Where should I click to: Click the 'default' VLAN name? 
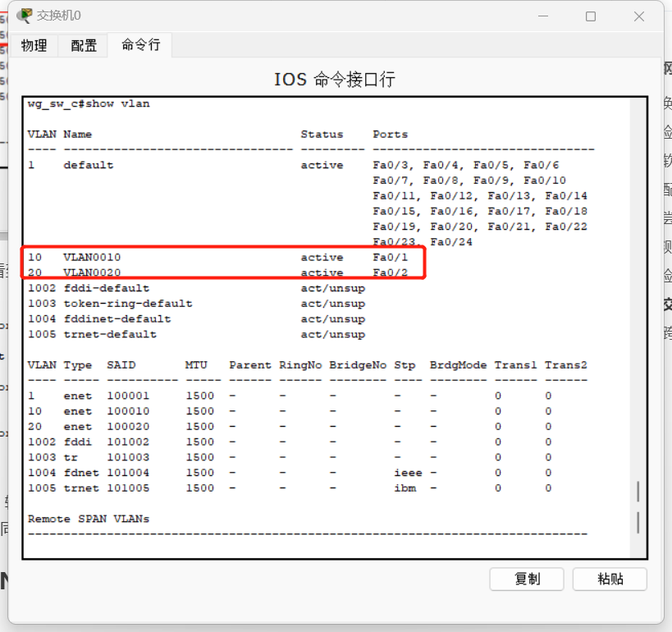pyautogui.click(x=89, y=165)
